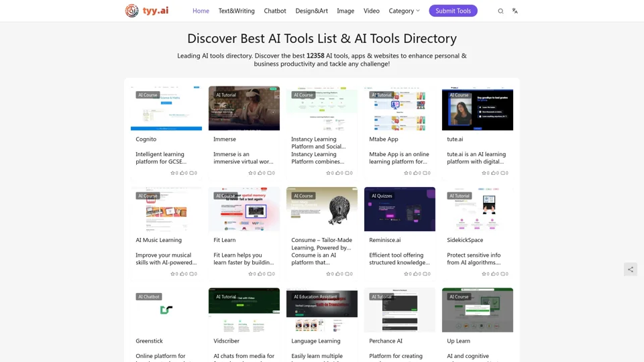
Task: Like the Reminisce.ai card
Action: [417, 274]
